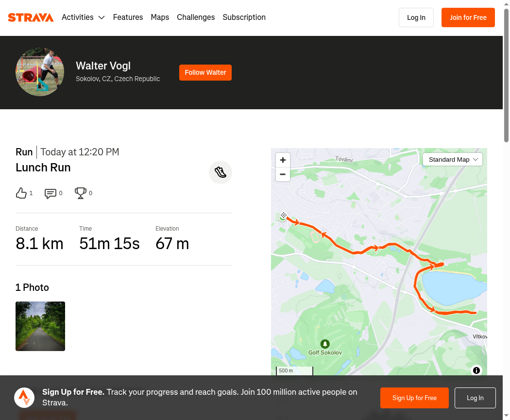
Task: Give kudos with the thumbs-up icon
Action: (21, 193)
